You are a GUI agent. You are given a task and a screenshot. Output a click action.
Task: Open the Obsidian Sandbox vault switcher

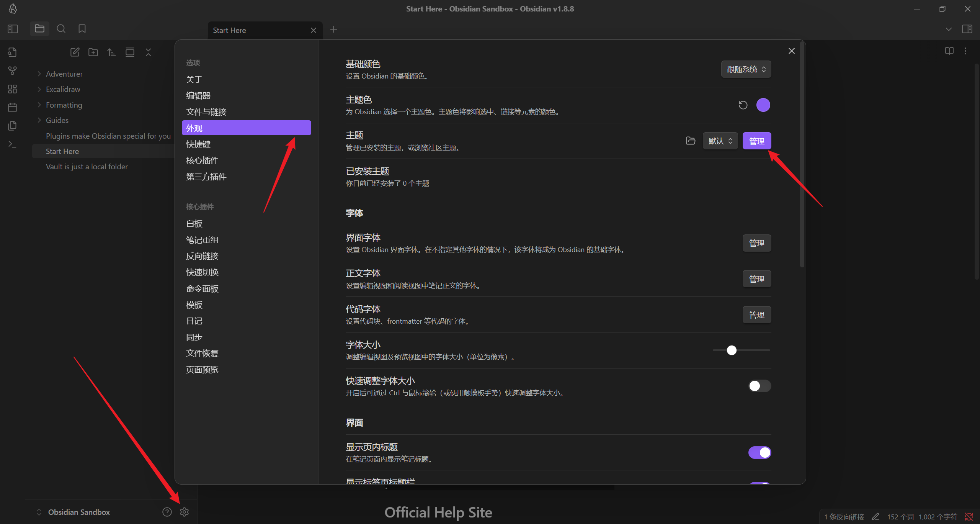(73, 512)
